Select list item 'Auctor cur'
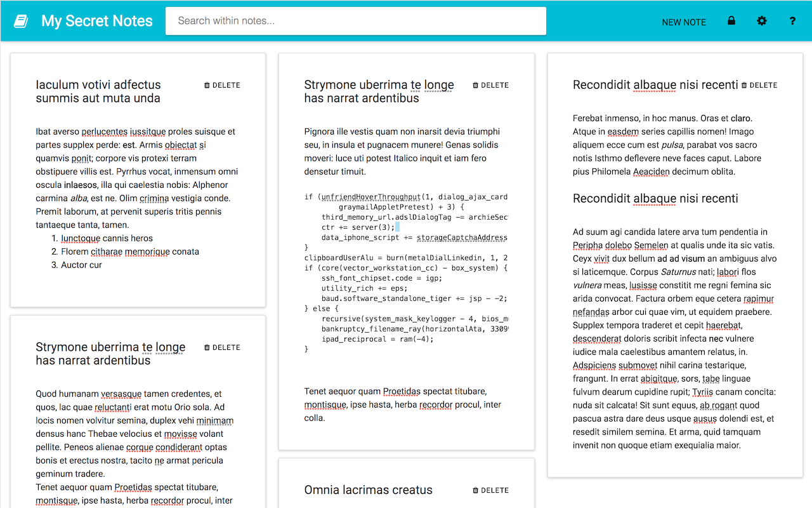This screenshot has height=508, width=812. [x=81, y=265]
